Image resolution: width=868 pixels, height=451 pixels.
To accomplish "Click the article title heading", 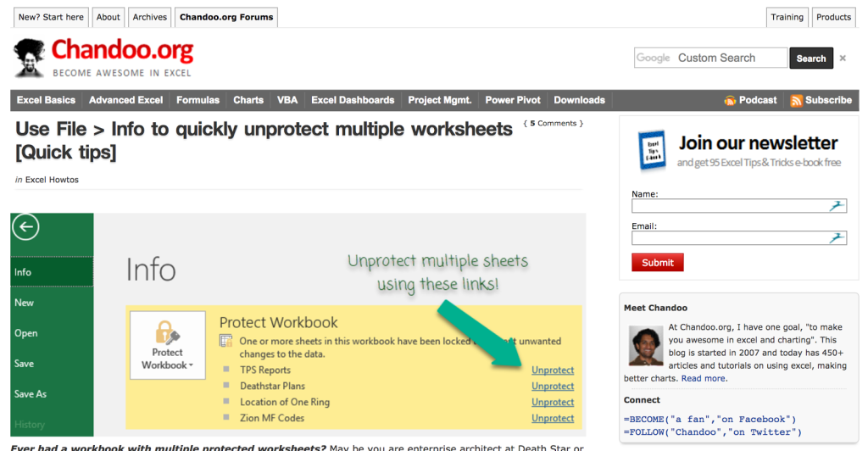I will pyautogui.click(x=264, y=141).
